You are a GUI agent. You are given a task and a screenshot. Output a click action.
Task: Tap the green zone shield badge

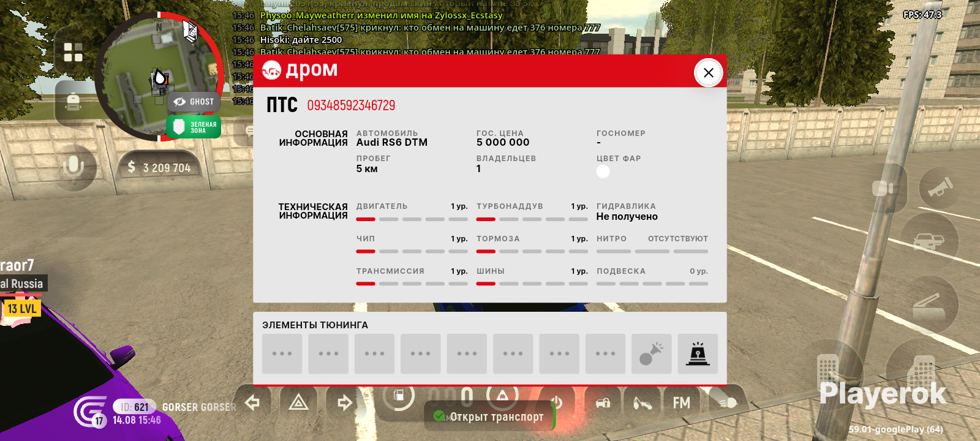point(194,127)
